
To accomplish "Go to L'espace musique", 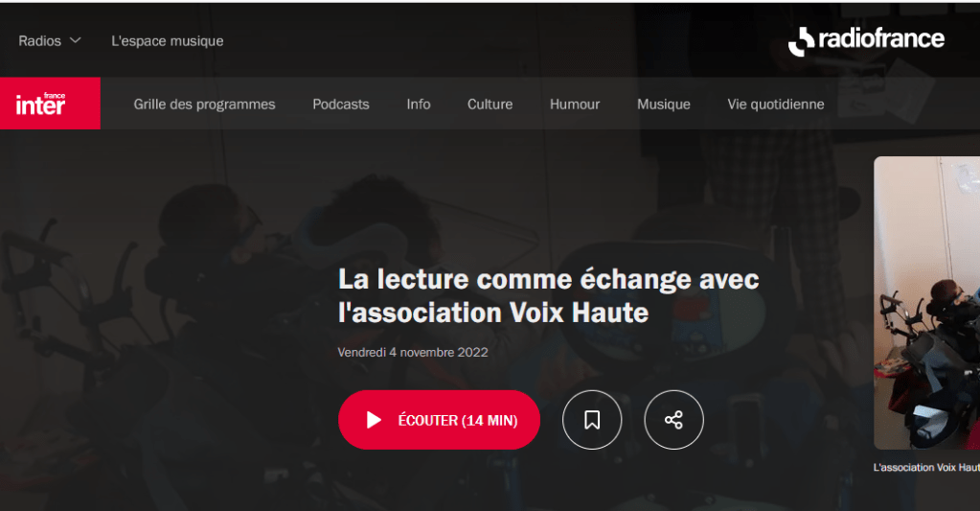I will (168, 40).
